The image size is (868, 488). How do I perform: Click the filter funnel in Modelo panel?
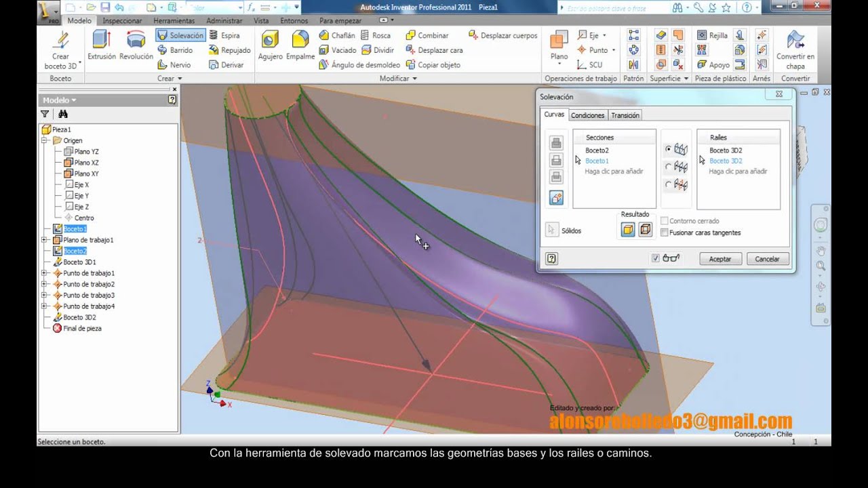pyautogui.click(x=45, y=114)
